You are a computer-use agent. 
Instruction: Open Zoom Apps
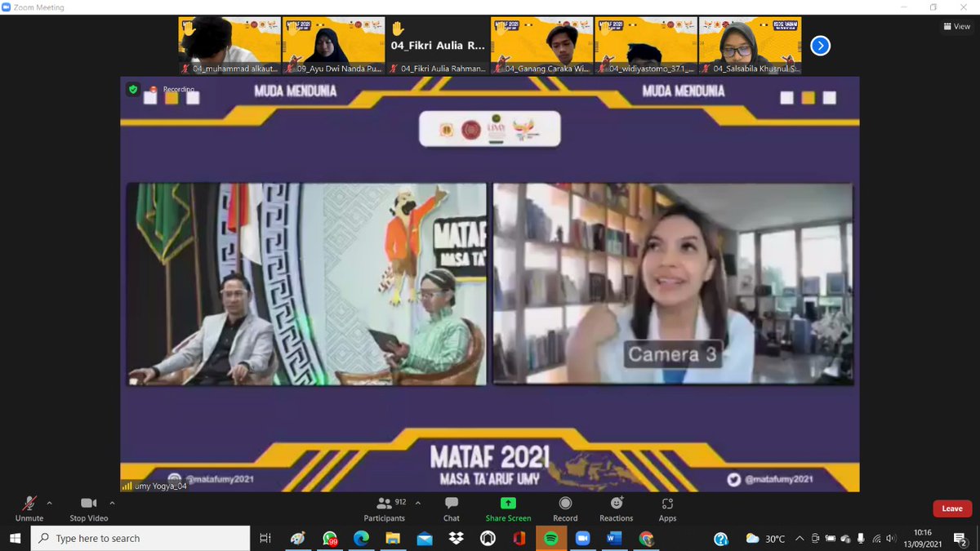(x=667, y=508)
